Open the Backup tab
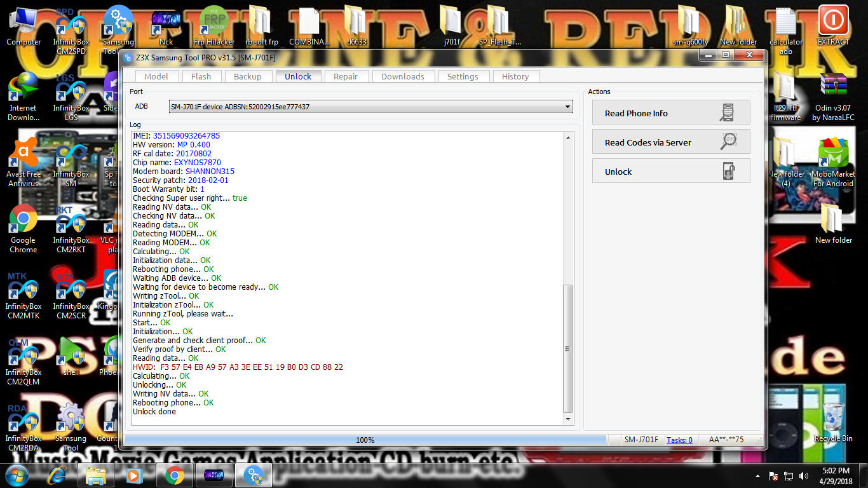The height and width of the screenshot is (488, 868). [248, 76]
